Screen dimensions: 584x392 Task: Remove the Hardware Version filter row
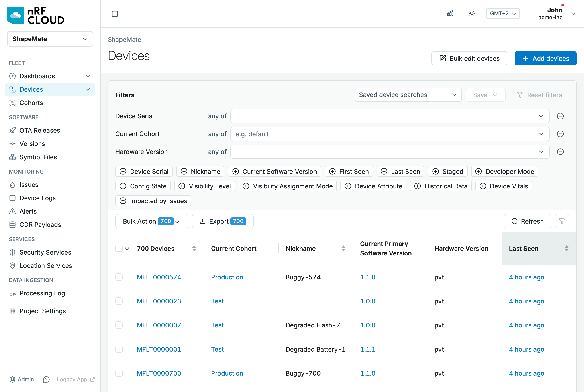(560, 152)
